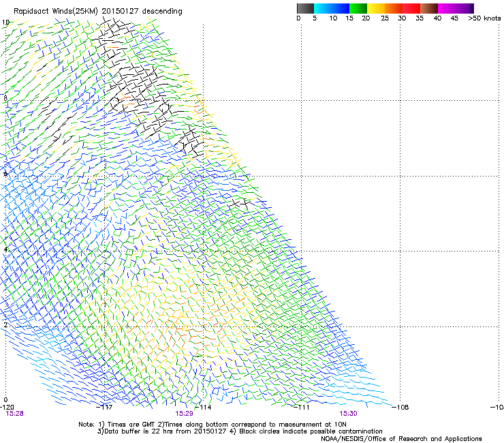Click the '-111' longitude axis label
The width and height of the screenshot is (504, 443).
click(x=302, y=408)
